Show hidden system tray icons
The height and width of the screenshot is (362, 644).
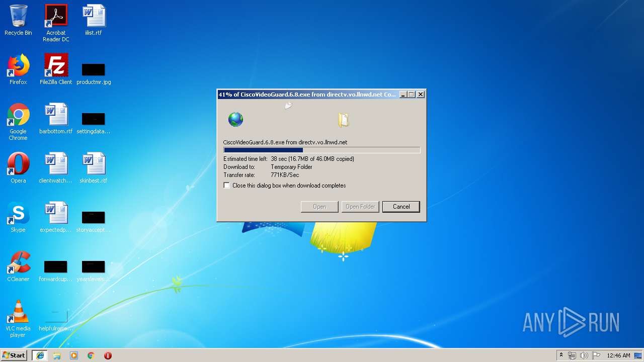(x=561, y=355)
